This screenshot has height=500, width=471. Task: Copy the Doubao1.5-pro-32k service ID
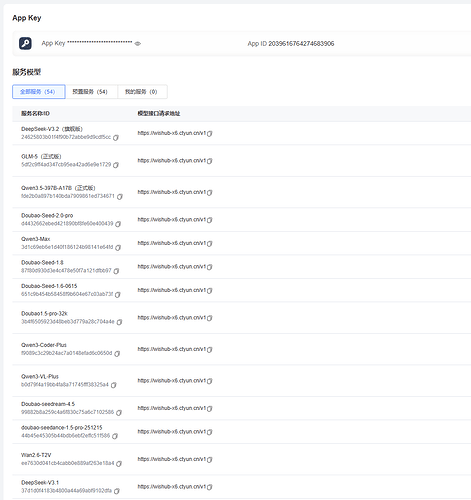(x=119, y=322)
